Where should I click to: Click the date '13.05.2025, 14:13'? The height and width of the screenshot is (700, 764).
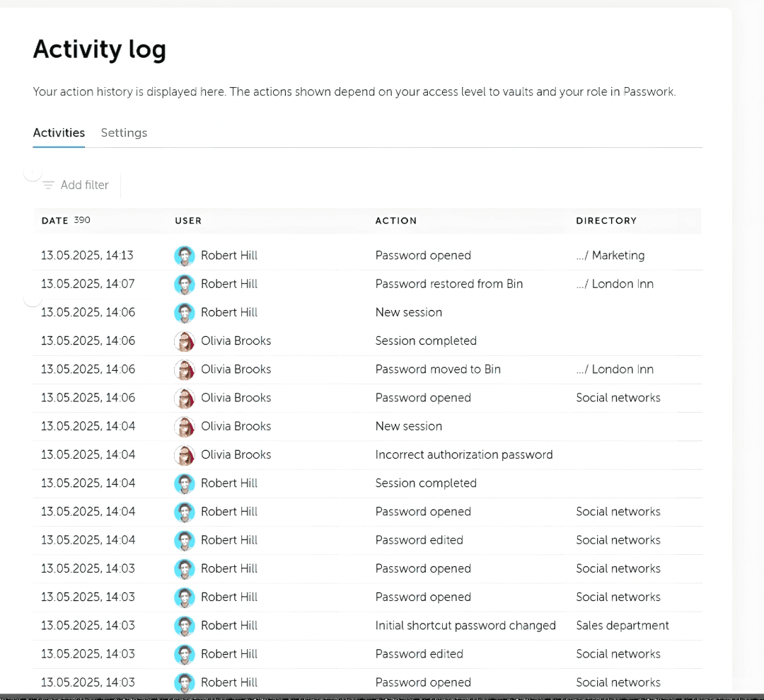pos(87,256)
